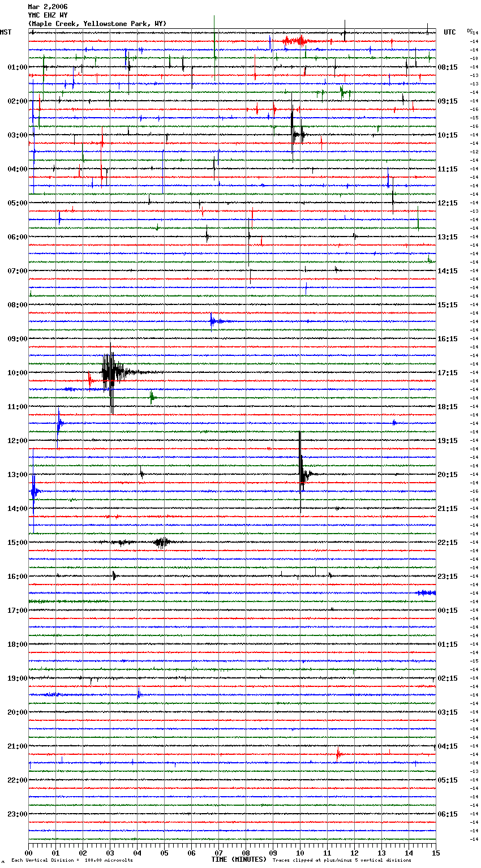Pick the "18:00" MST hour label
Viewport: 481px width, 868px height.
pyautogui.click(x=18, y=644)
